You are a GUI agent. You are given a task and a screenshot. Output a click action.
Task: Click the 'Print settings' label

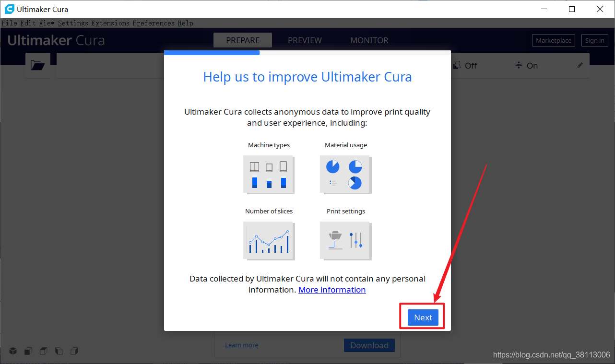click(x=346, y=211)
